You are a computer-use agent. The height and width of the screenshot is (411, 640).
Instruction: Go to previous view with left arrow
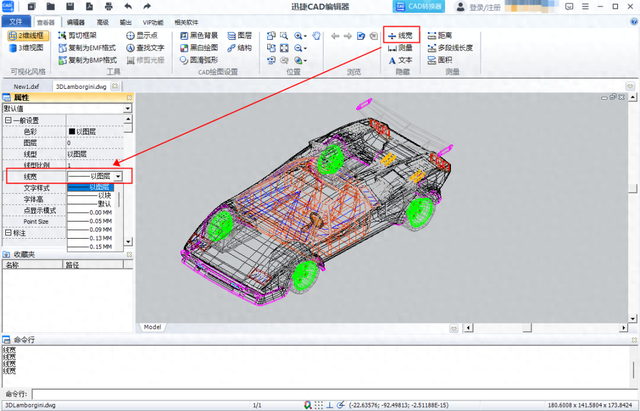(x=335, y=36)
